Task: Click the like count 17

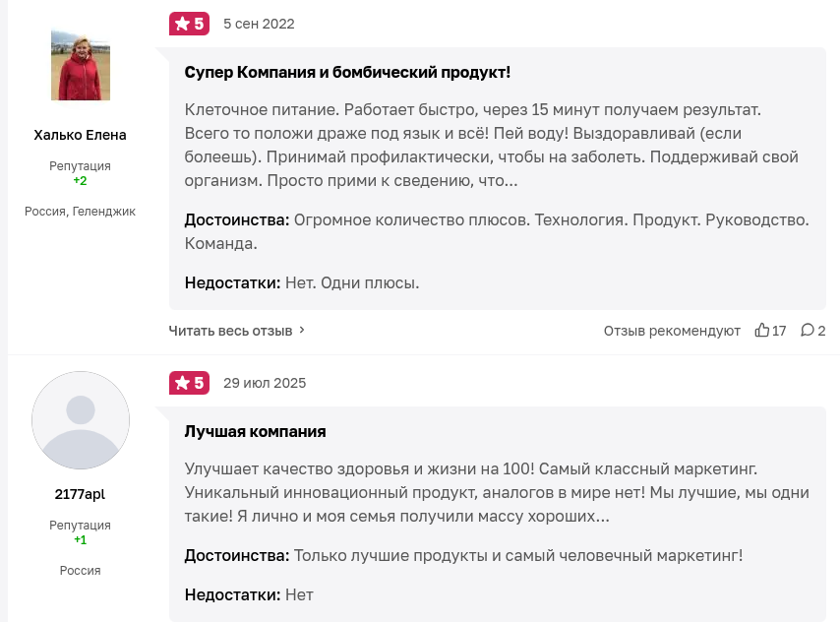Action: click(779, 331)
